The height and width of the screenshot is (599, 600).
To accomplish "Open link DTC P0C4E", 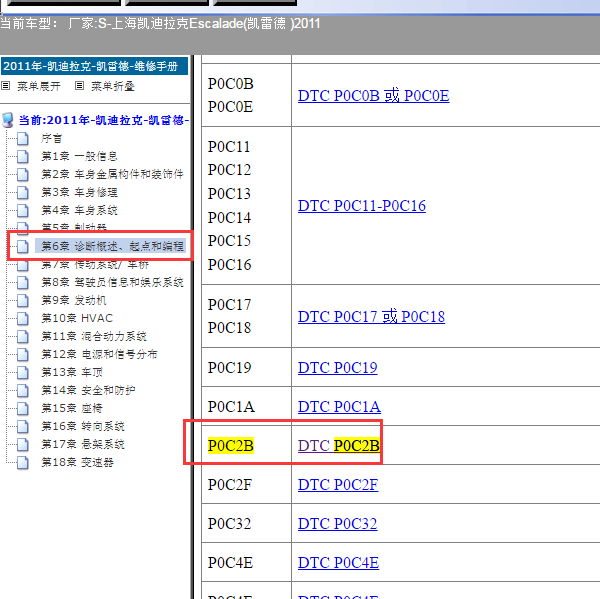I will click(x=338, y=563).
